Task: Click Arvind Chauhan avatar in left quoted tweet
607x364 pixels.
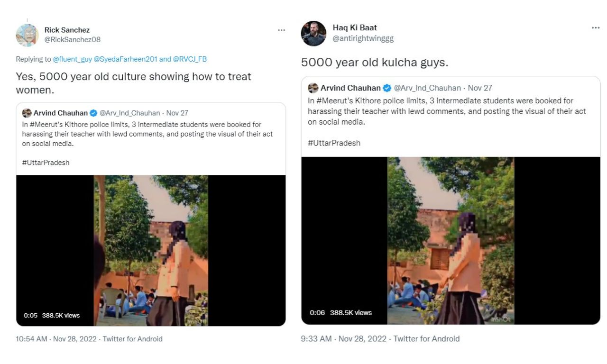Action: tap(27, 113)
